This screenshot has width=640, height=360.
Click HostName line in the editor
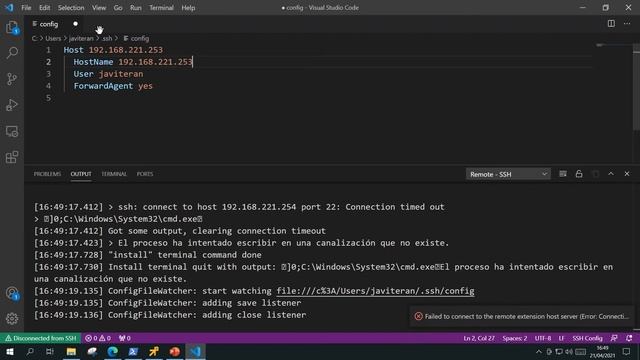tap(133, 62)
